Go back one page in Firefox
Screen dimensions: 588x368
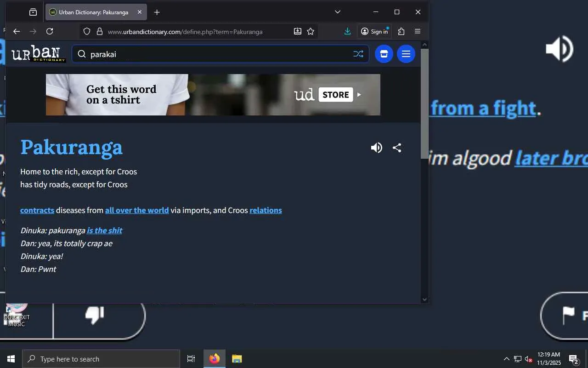tap(17, 31)
